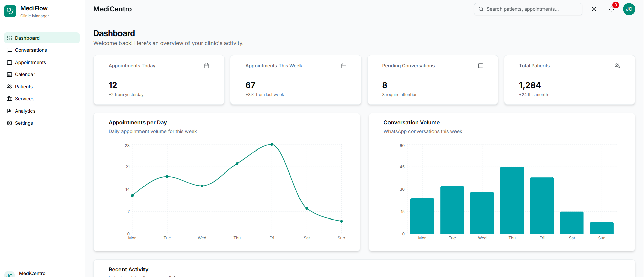This screenshot has width=644, height=277.
Task: Click the "+8% from last week" text
Action: pyautogui.click(x=265, y=95)
